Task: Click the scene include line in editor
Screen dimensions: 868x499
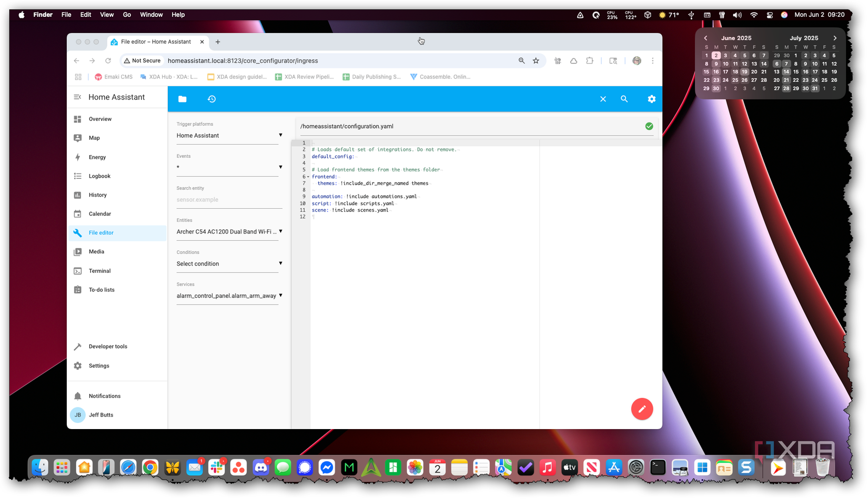Action: pyautogui.click(x=350, y=210)
